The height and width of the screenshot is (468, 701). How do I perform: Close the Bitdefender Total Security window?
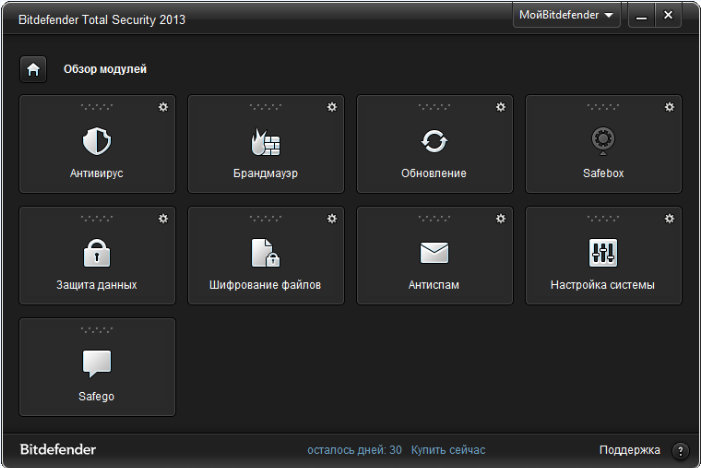[x=668, y=16]
